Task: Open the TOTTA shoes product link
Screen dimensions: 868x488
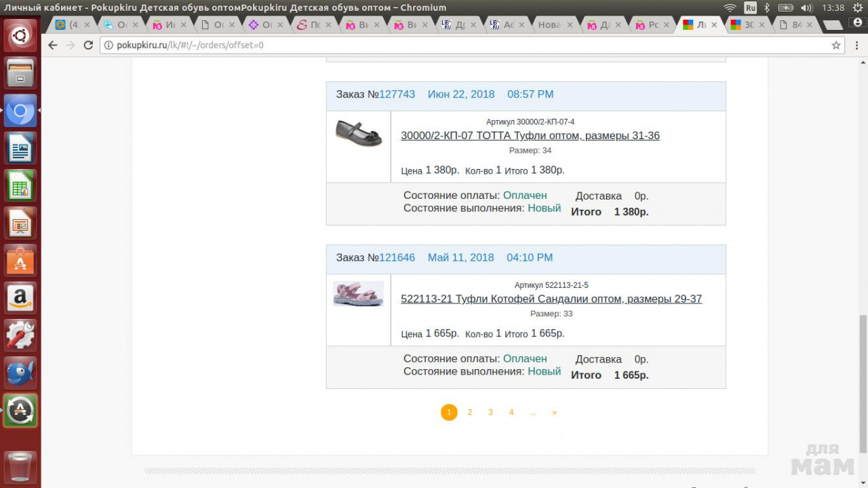Action: (x=530, y=136)
